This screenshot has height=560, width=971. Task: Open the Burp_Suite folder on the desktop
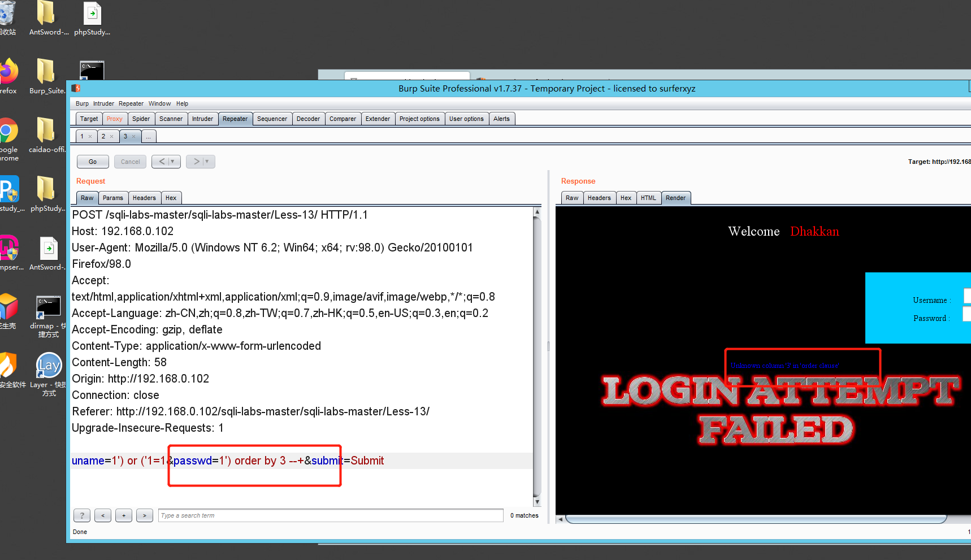[47, 76]
